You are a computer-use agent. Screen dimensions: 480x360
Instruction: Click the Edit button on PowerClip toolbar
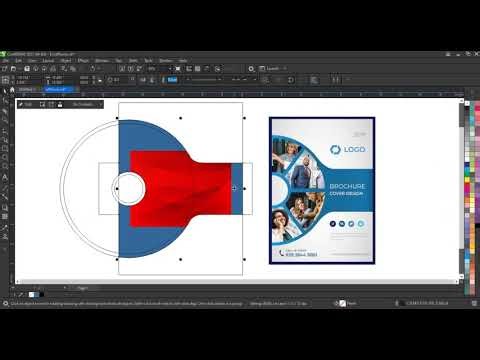tap(26, 105)
